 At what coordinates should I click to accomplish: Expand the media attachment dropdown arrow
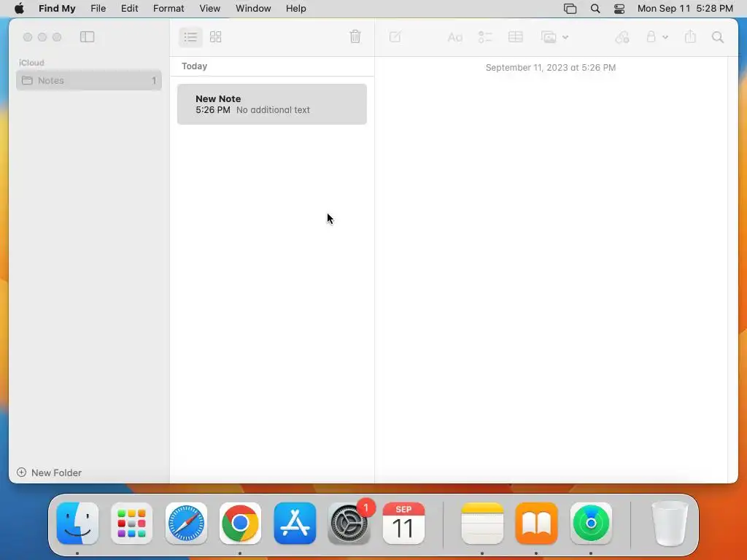(x=565, y=37)
